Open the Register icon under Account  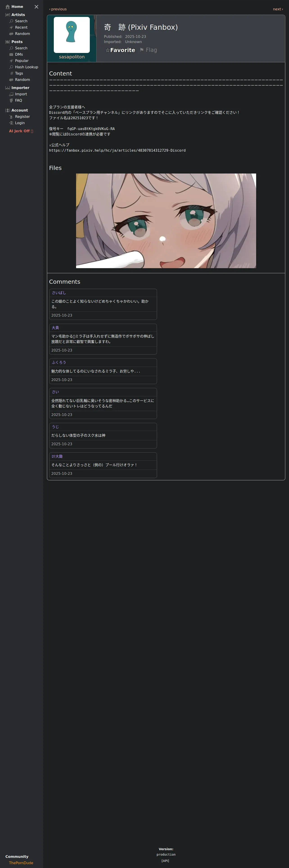click(11, 117)
